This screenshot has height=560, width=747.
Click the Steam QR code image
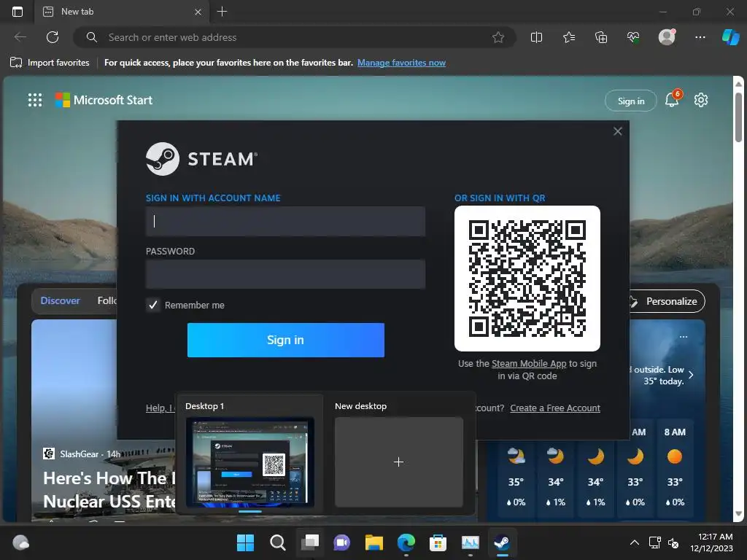pos(527,279)
